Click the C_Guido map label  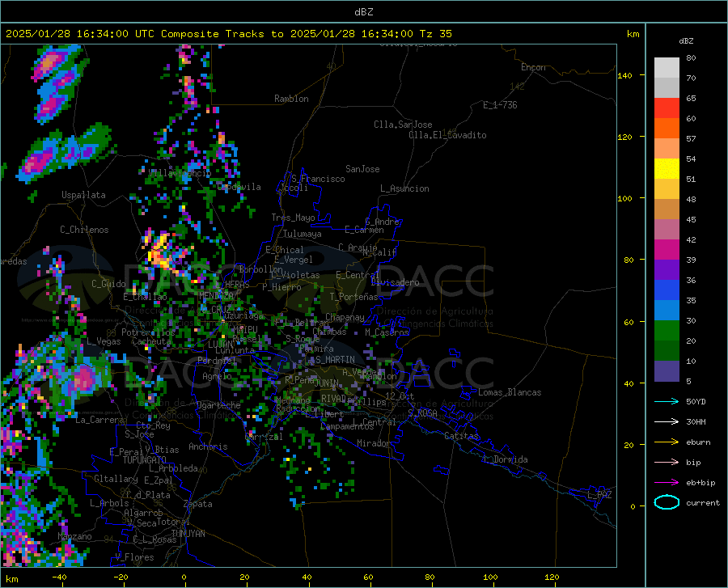point(108,284)
